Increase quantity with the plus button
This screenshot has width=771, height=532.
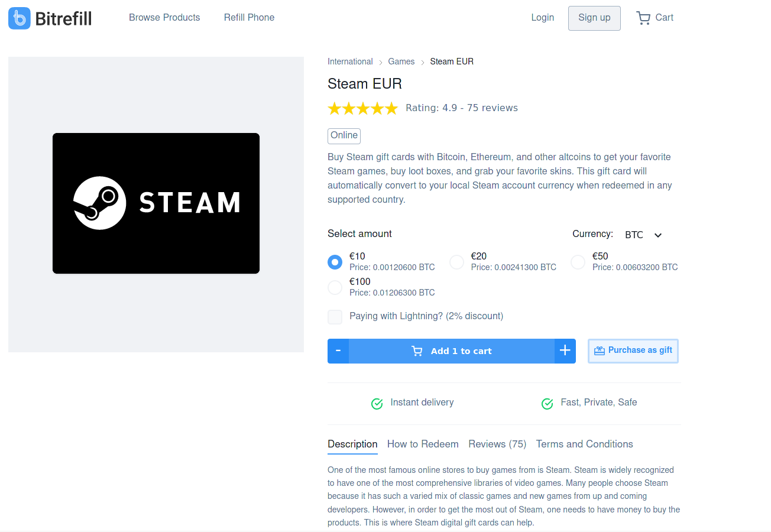pyautogui.click(x=565, y=351)
